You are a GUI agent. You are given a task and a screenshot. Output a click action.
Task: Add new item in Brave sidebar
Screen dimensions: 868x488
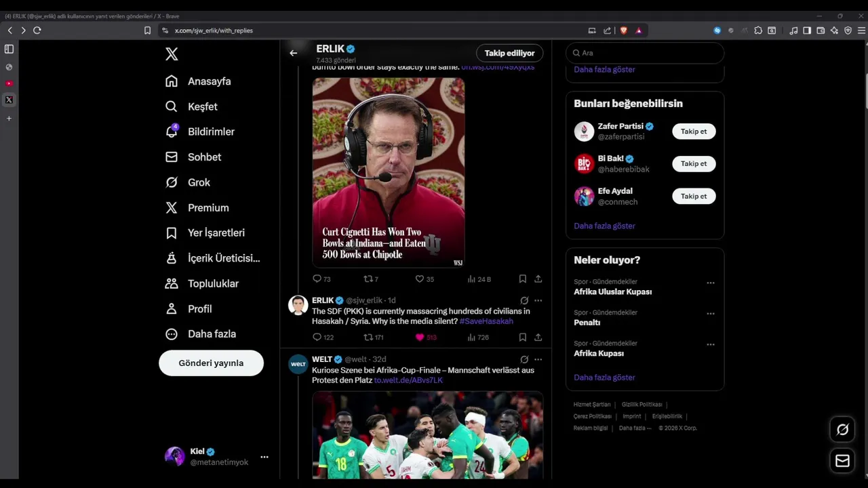pyautogui.click(x=9, y=119)
